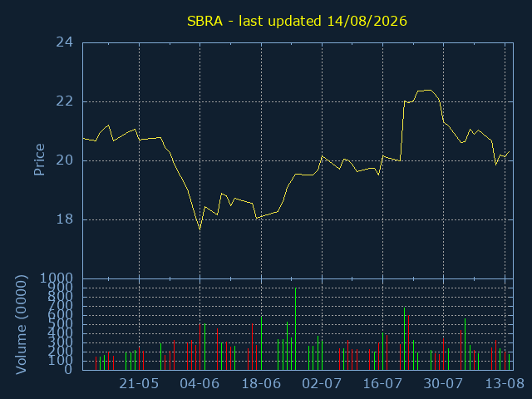Click the green volume bar at 18-06
This screenshot has height=399, width=532.
[261, 343]
